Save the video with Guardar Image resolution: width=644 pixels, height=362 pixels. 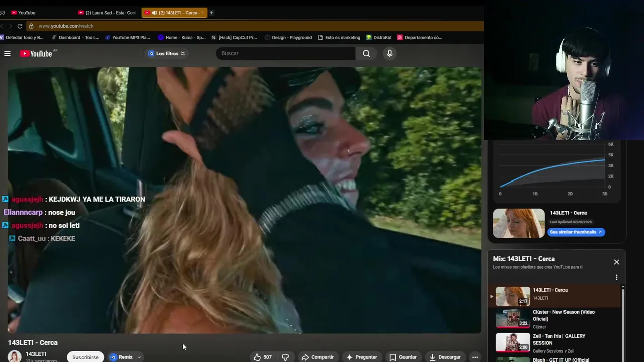[x=403, y=357]
